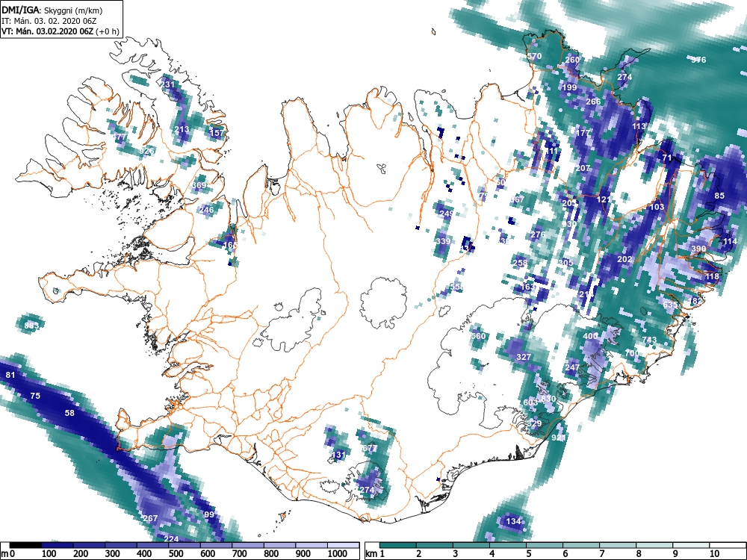Click the black swatch in the meter legend
The height and width of the screenshot is (560, 747).
pos(25,545)
